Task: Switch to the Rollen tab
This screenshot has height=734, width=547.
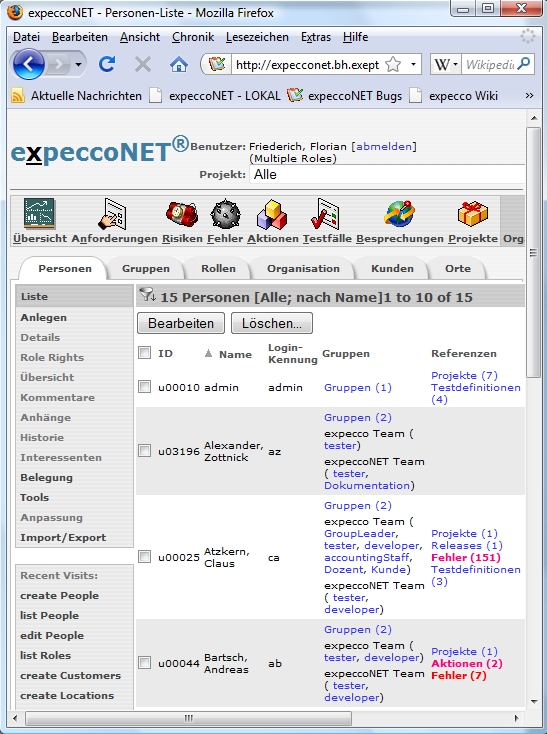Action: coord(218,269)
